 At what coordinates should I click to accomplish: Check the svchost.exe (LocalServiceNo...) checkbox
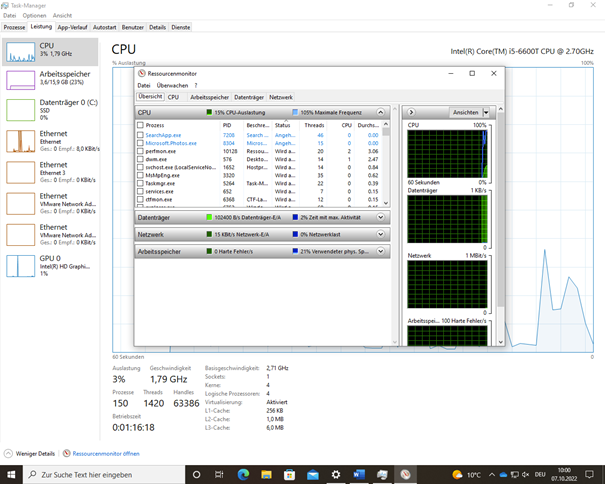tap(140, 167)
